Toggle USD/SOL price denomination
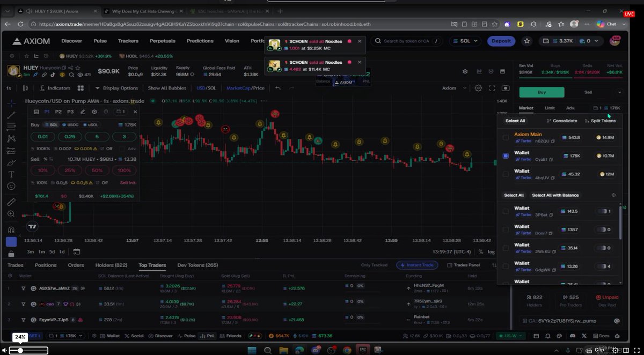The width and height of the screenshot is (644, 355). tap(206, 88)
